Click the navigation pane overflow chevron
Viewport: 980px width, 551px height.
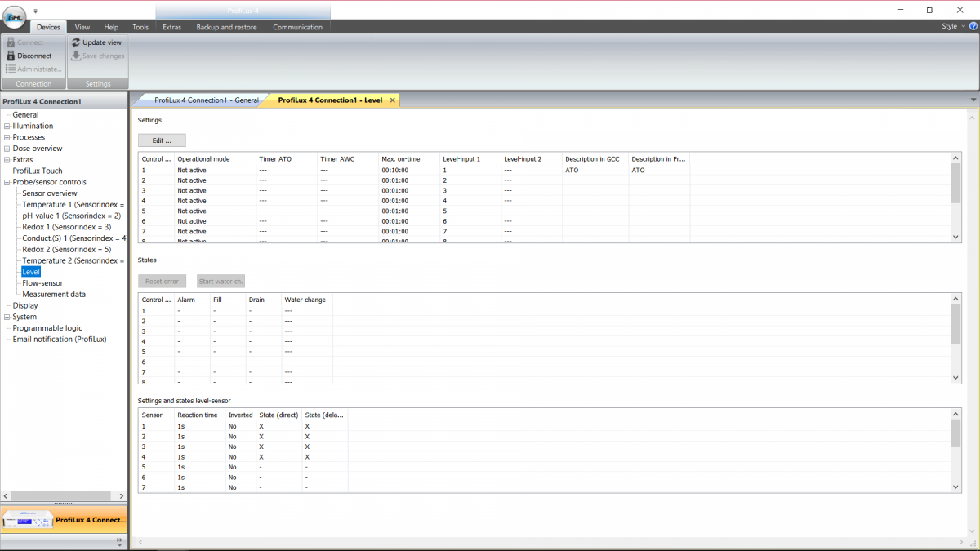point(120,540)
